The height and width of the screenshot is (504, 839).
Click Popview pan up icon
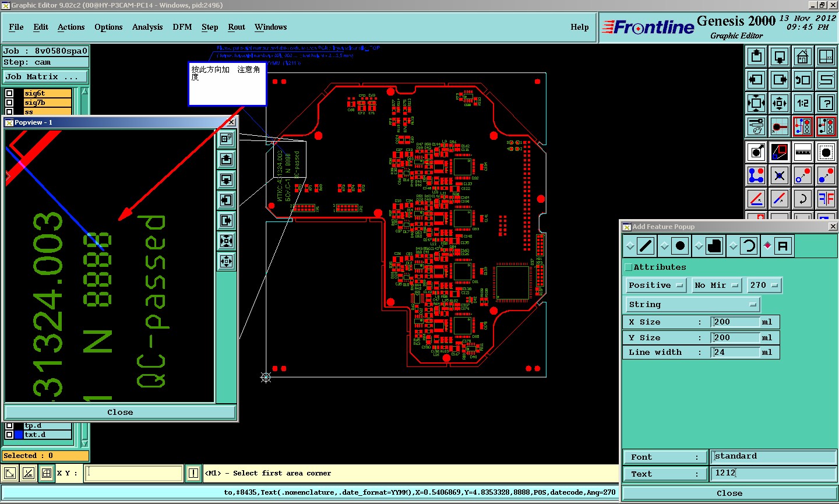click(x=227, y=159)
